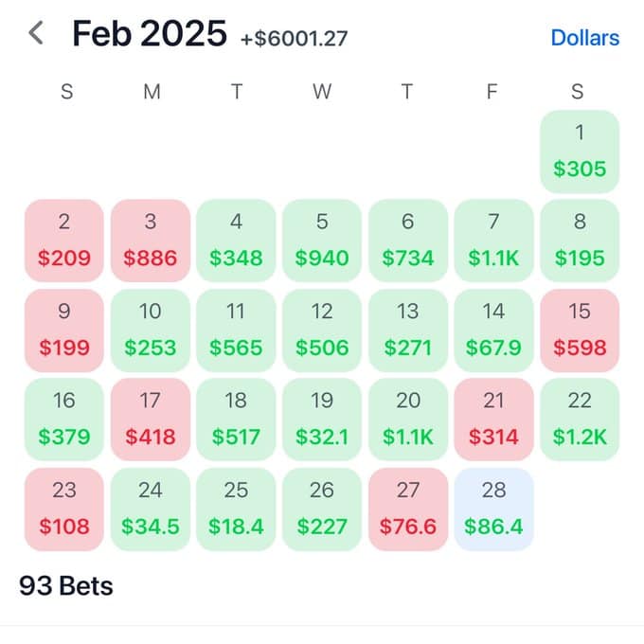Open February 8 showing $195
The height and width of the screenshot is (644, 644).
(580, 241)
